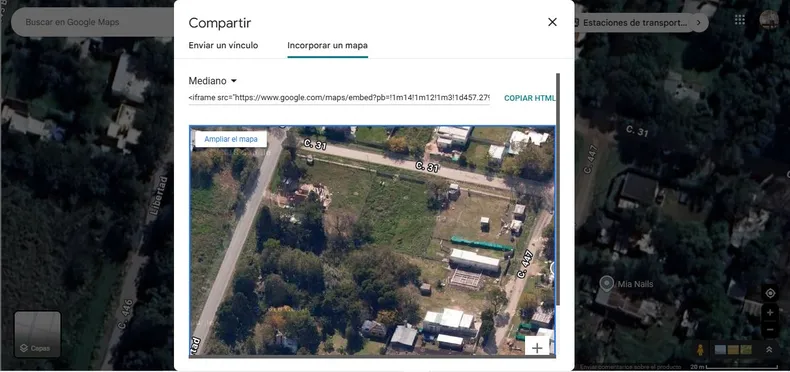Viewport: 790px width, 372px height.
Task: Select the iframe embed code field
Action: pos(339,98)
